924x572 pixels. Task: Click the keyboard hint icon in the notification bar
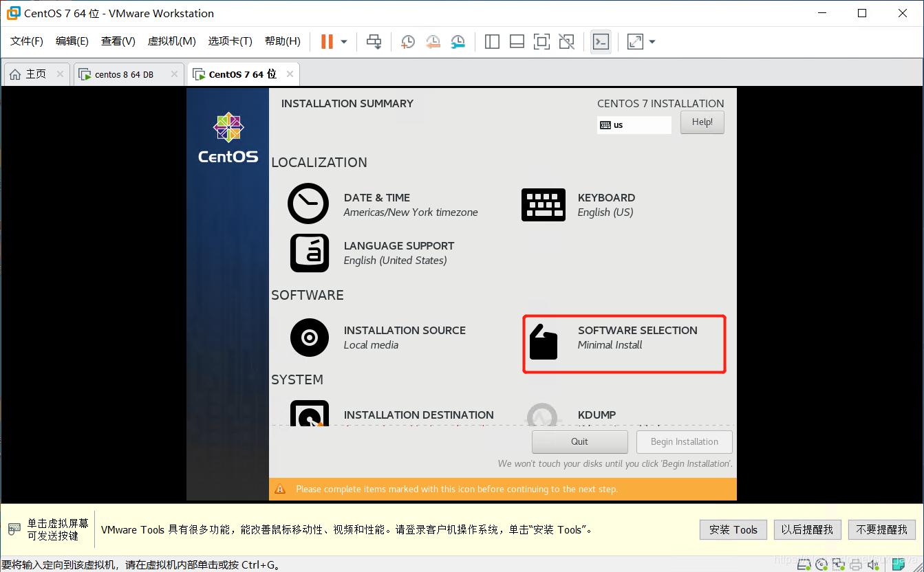click(14, 529)
